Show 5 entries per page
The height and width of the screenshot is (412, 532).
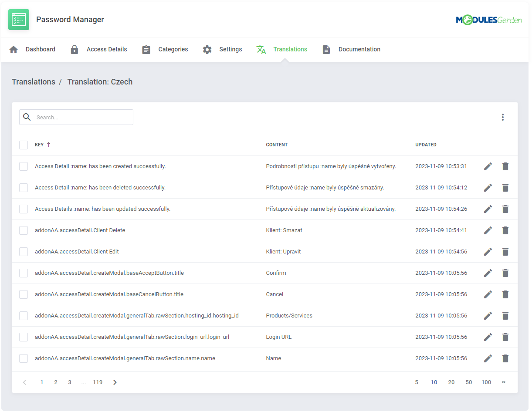click(417, 382)
